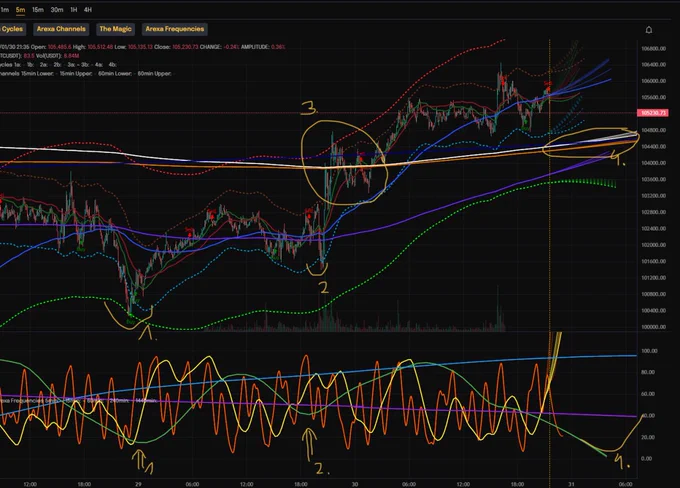680x488 pixels.
Task: Click the AMPLITUDE value 0.36%
Action: [278, 47]
